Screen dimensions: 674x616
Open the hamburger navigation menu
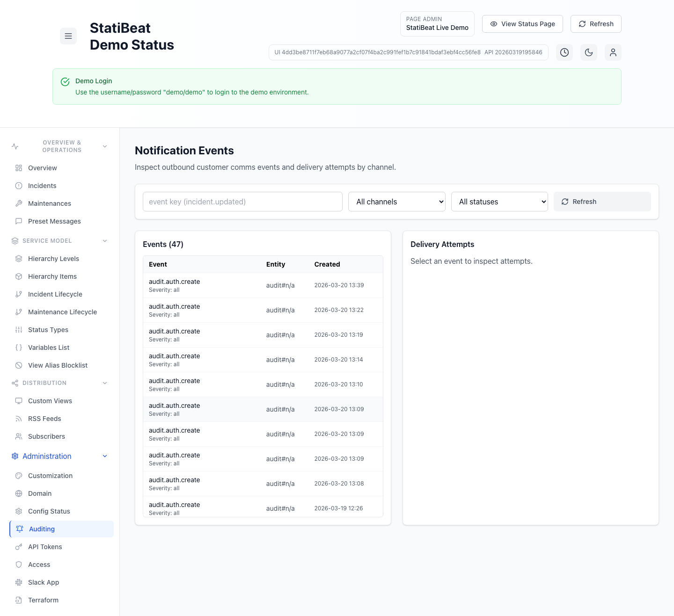(x=68, y=36)
